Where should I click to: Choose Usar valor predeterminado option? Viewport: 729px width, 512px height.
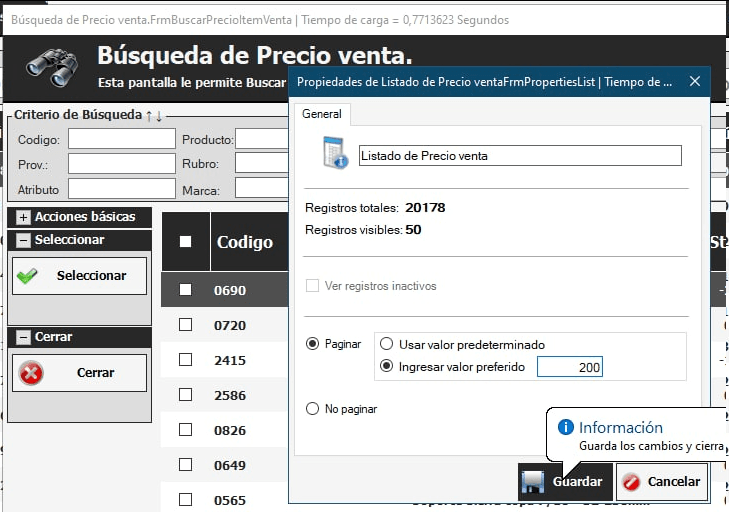(387, 344)
